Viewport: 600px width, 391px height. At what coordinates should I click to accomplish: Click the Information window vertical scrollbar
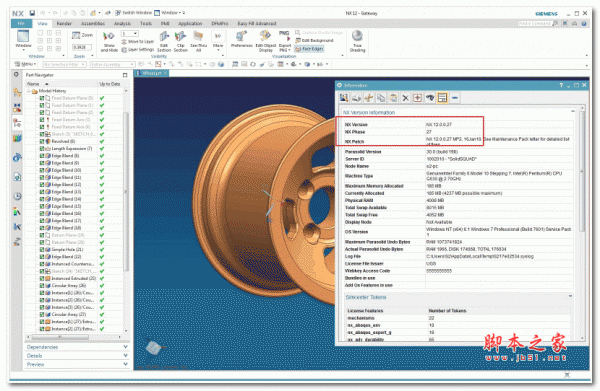point(582,170)
